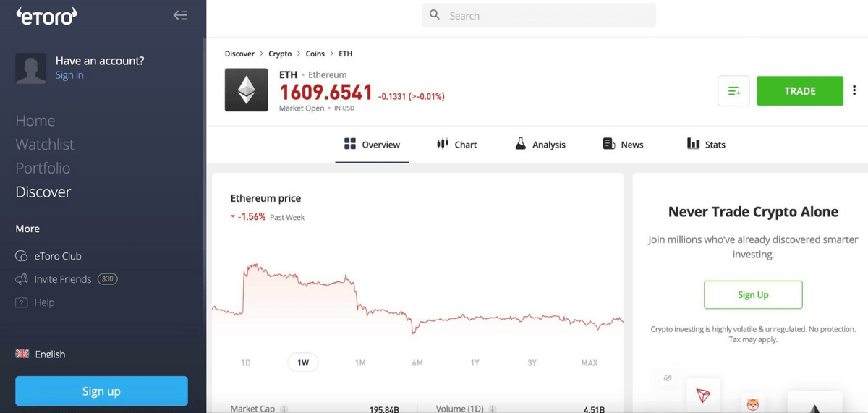Click the ETH breadcrumb
The width and height of the screenshot is (868, 413).
(x=346, y=54)
